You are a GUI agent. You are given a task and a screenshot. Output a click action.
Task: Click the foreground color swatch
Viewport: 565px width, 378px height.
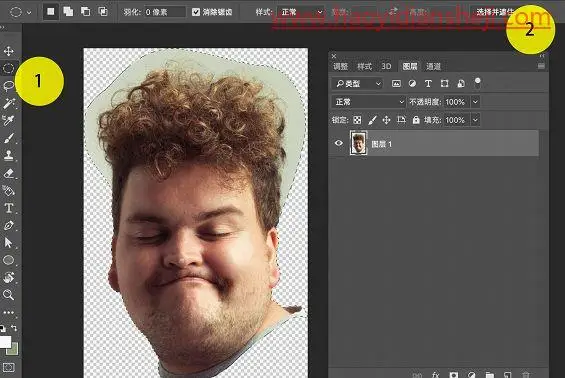(5, 342)
